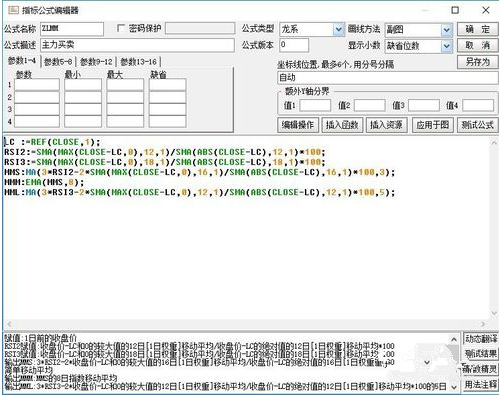
Task: Focus row 1 最小 cell
Action: (x=83, y=85)
